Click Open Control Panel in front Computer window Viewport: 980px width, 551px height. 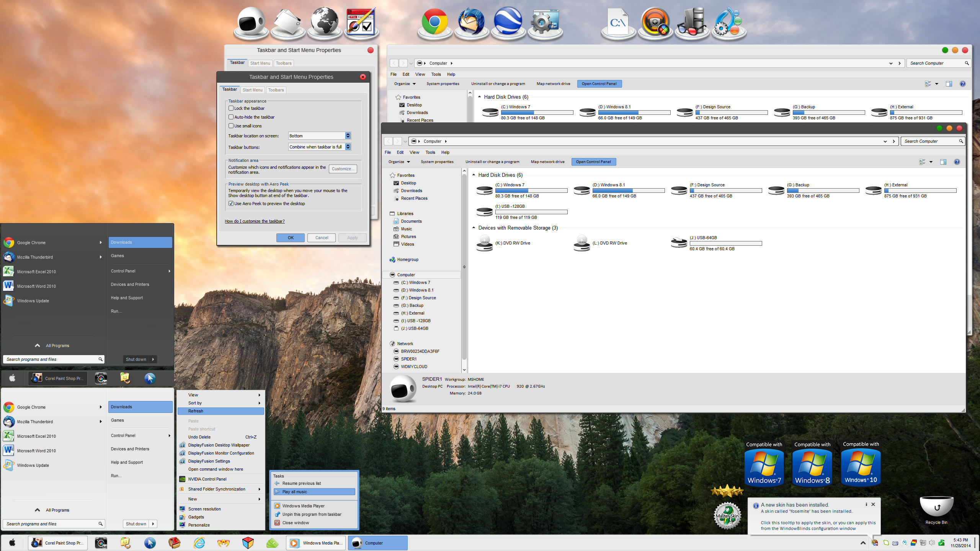pyautogui.click(x=593, y=162)
